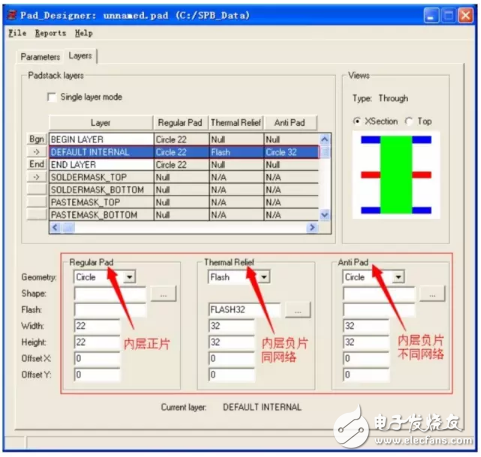Viewport: 481px width, 457px height.
Task: Click the list's scroll up arrow
Action: 324,139
